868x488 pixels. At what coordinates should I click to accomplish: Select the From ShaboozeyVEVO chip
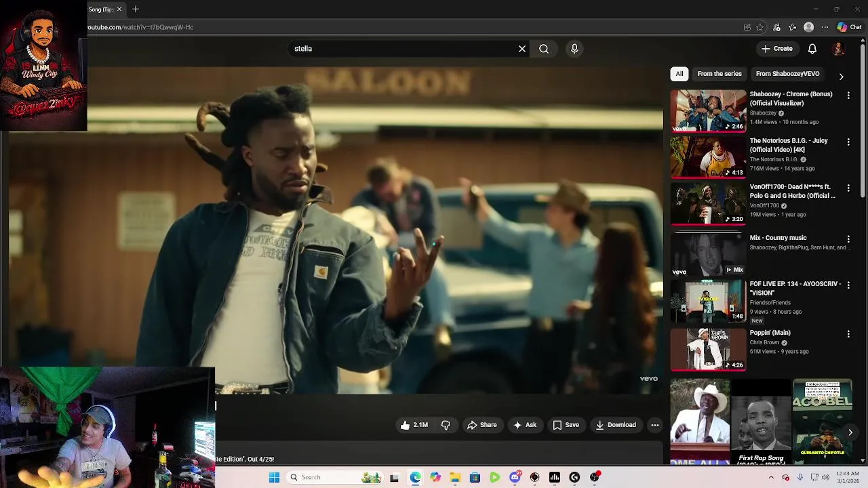(x=787, y=74)
